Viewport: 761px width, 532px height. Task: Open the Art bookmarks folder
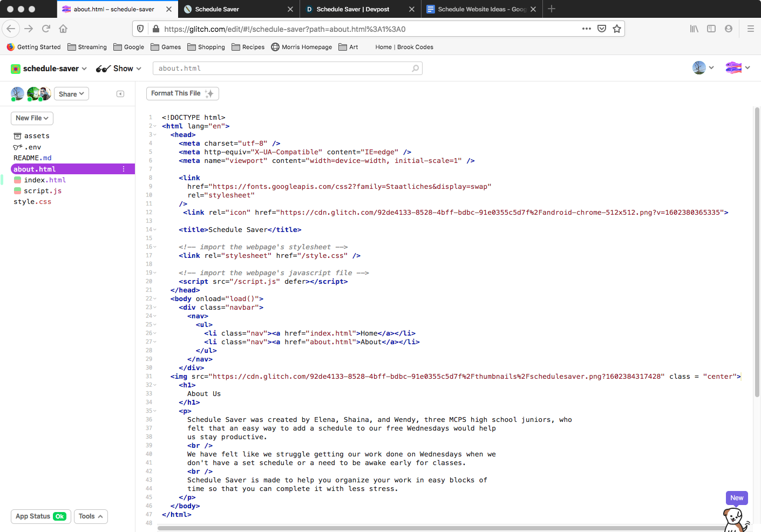click(348, 47)
